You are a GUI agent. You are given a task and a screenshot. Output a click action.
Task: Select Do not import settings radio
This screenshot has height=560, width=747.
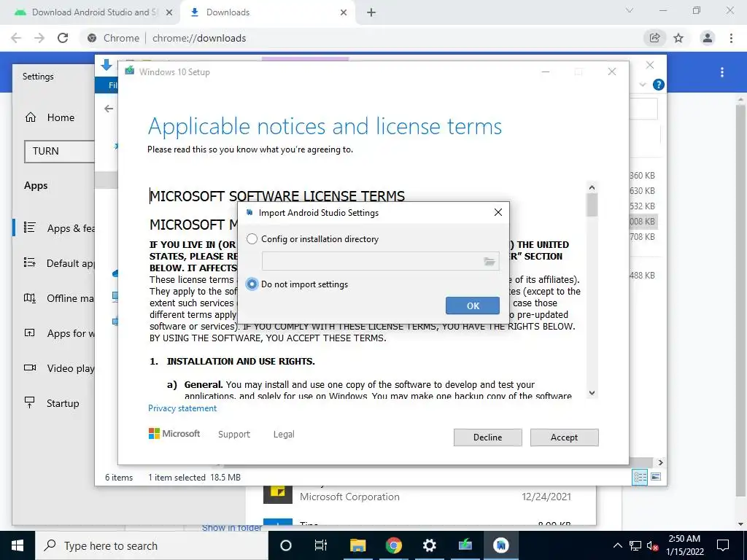(x=252, y=284)
